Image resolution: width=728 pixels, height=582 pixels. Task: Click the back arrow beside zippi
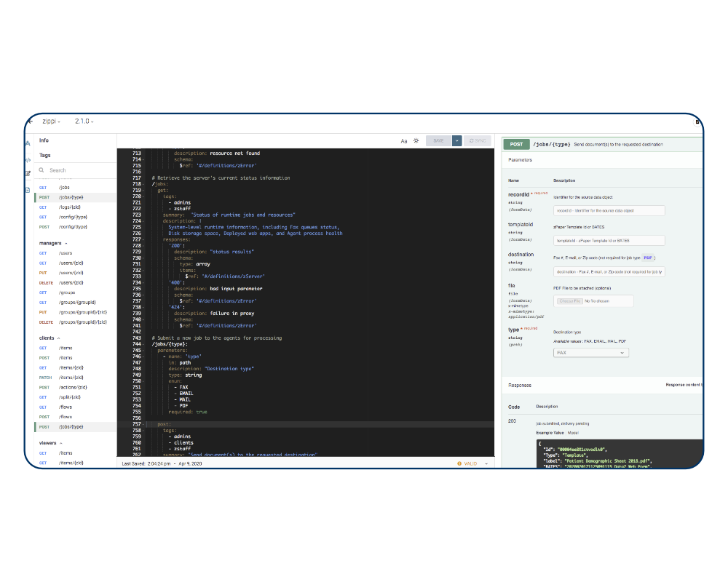[31, 121]
